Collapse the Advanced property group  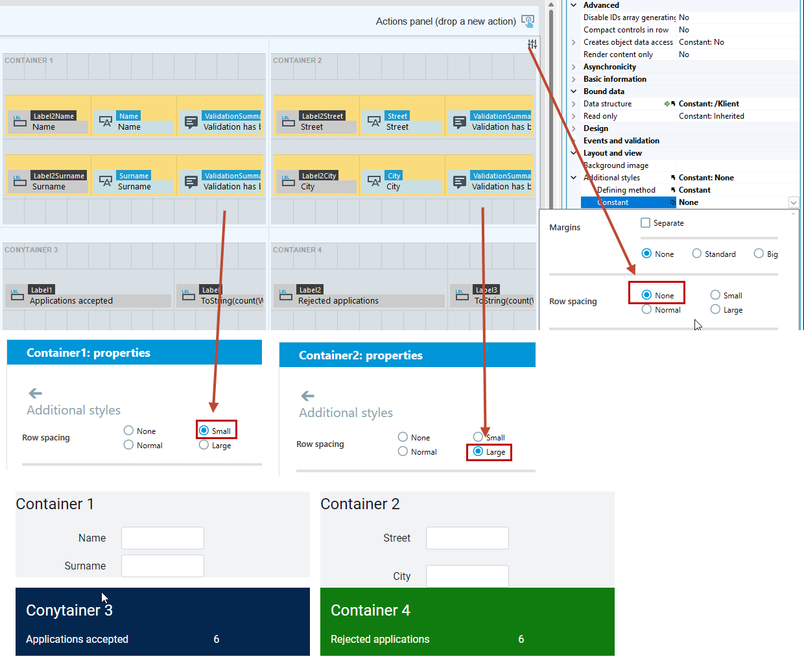point(574,5)
